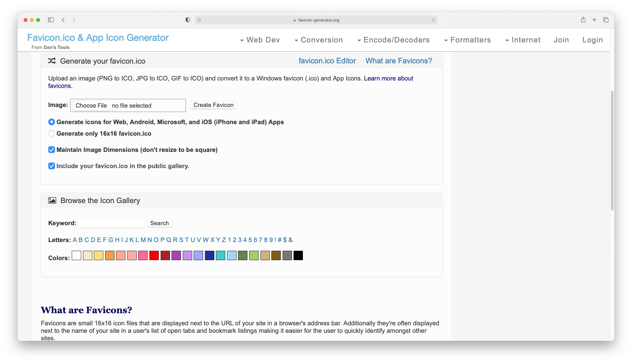
Task: Select the Internet menu item
Action: (526, 40)
